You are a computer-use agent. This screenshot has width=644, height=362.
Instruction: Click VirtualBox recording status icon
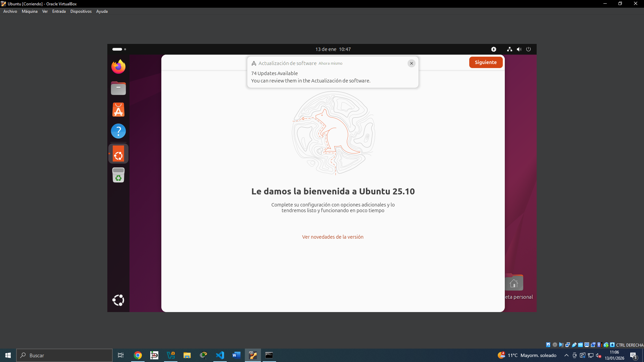pos(593,345)
